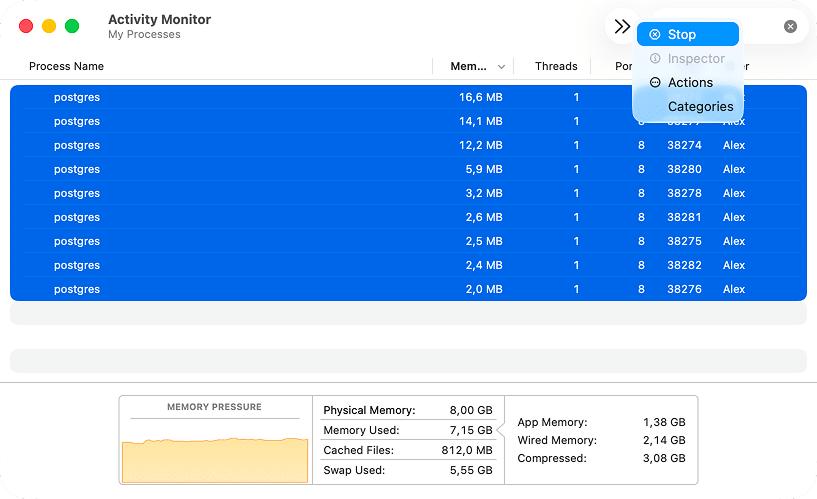Viewport: 817px width, 499px height.
Task: Click the green fullscreen window button
Action: point(72,26)
